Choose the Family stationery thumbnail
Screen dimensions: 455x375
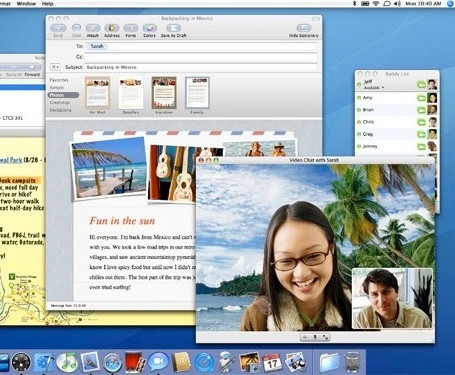tap(197, 93)
